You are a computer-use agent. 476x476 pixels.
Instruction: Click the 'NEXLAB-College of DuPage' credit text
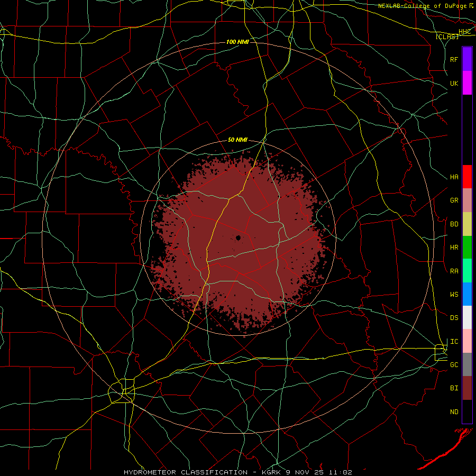pos(422,6)
